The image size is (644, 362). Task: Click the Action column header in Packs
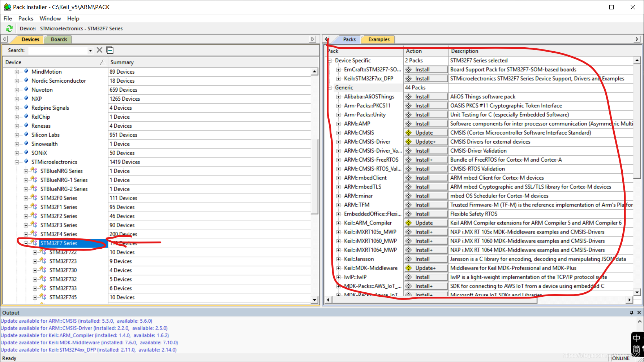(426, 51)
